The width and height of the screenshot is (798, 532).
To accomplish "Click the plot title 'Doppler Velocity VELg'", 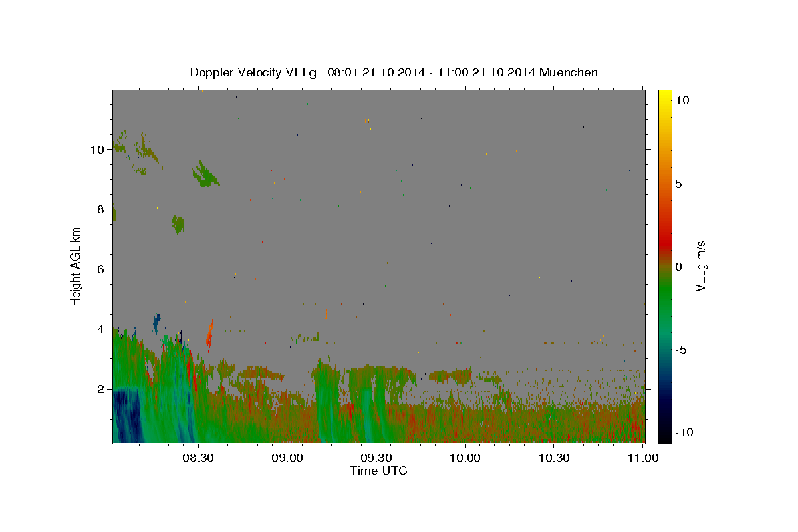I will [x=253, y=72].
